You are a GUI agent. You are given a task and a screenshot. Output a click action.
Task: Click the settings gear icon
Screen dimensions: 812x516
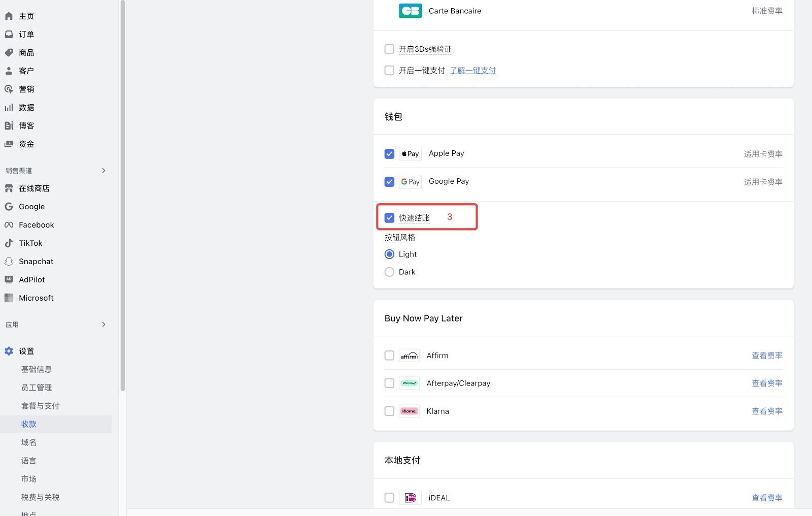pos(9,351)
